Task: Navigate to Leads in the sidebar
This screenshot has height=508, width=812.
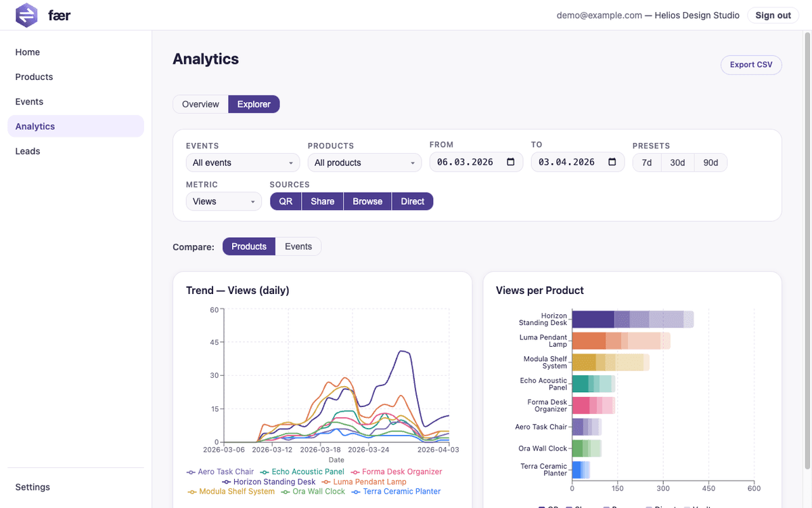Action: point(28,151)
